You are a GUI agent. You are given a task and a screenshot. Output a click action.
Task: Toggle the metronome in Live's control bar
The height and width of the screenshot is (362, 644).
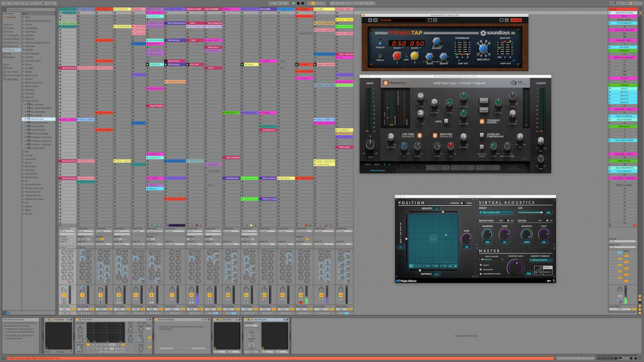click(x=45, y=3)
